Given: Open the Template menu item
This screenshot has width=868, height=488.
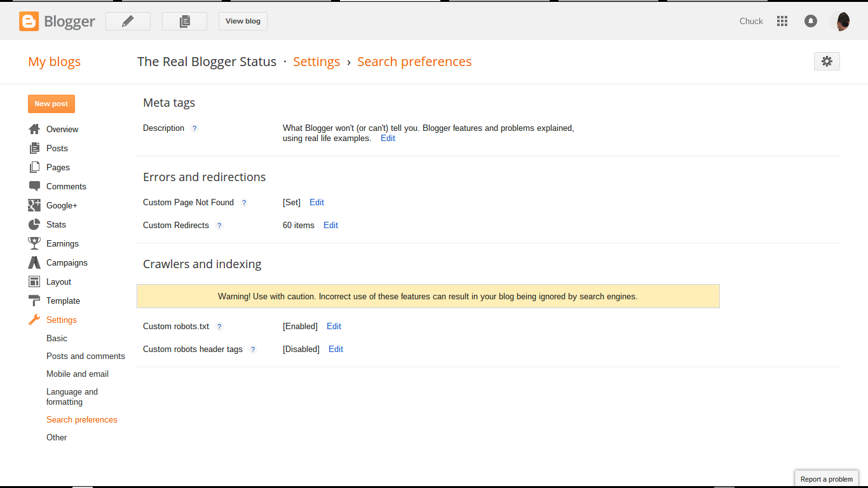Looking at the screenshot, I should click(63, 301).
